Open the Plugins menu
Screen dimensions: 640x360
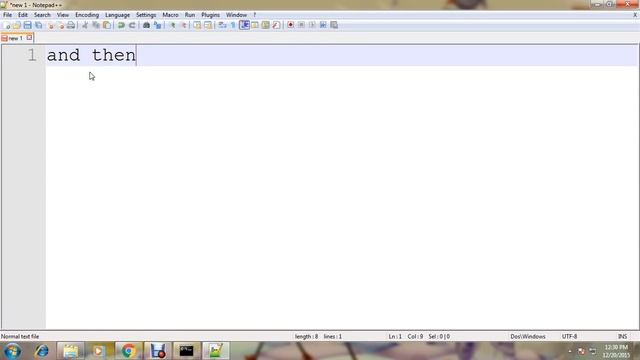point(210,15)
